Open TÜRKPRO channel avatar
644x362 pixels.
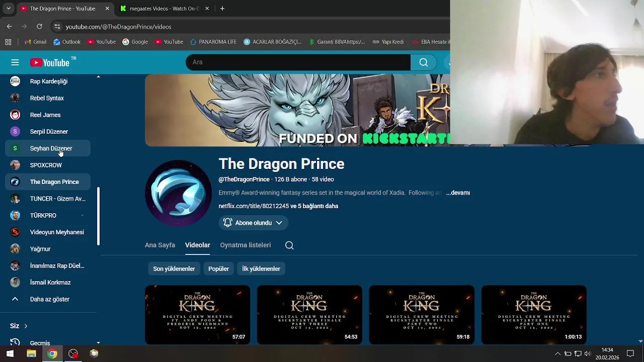point(15,215)
